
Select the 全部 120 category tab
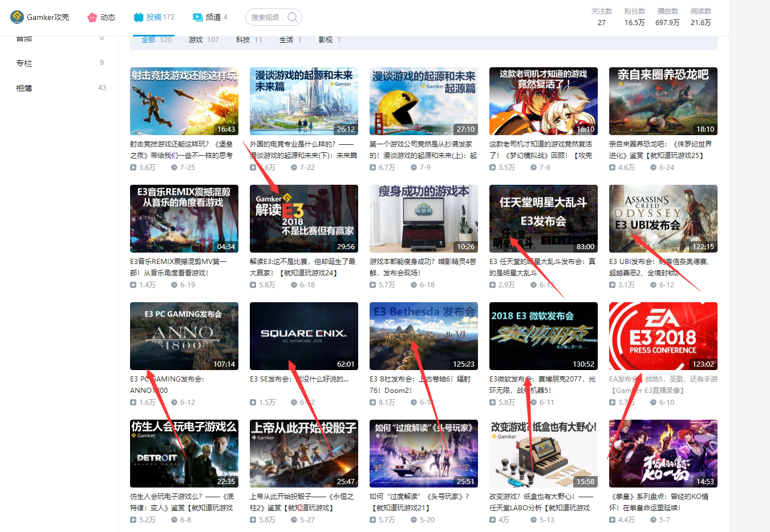click(x=156, y=40)
